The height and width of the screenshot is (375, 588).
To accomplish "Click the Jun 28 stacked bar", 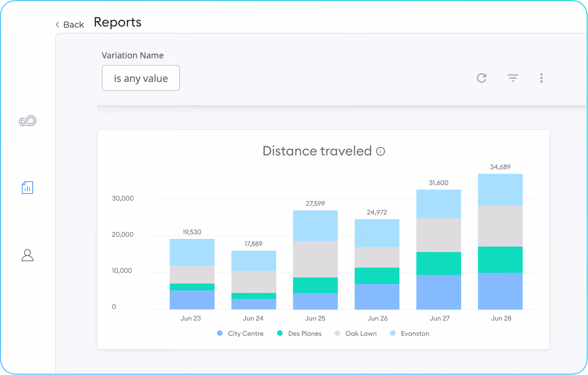I will point(500,242).
